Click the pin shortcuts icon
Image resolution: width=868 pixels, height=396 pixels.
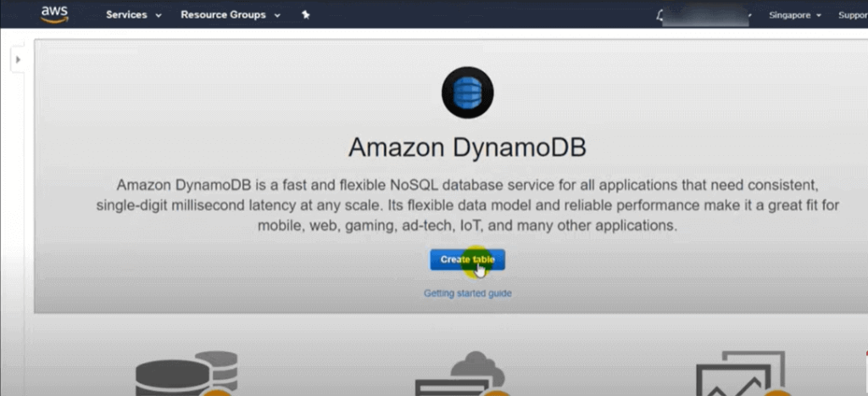(305, 15)
